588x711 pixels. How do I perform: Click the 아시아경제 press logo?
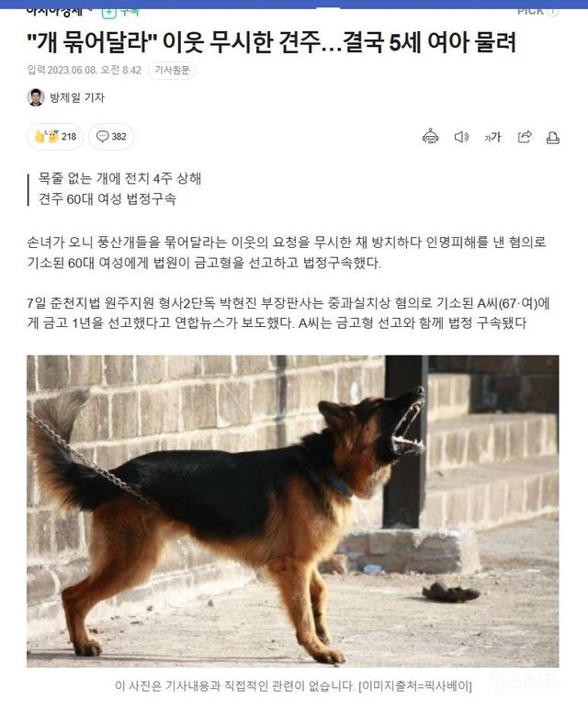coord(55,12)
